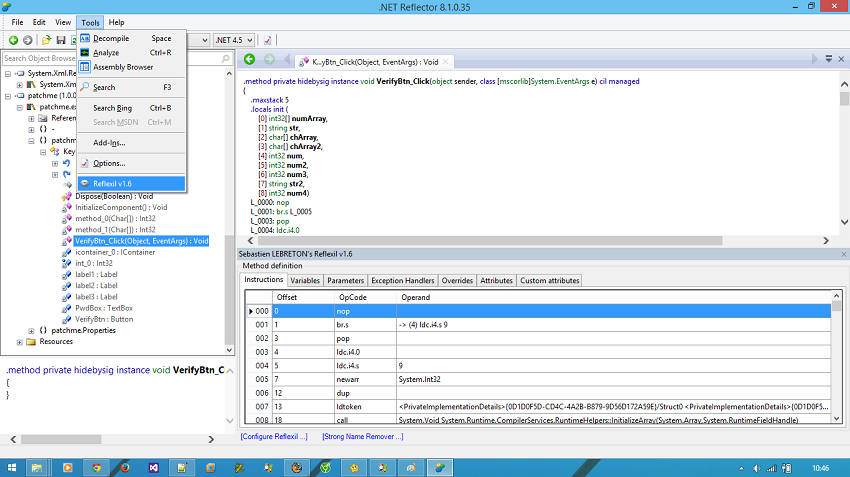Select instruction row 001 br.s
Viewport: 850px width, 477px height.
pyautogui.click(x=538, y=325)
